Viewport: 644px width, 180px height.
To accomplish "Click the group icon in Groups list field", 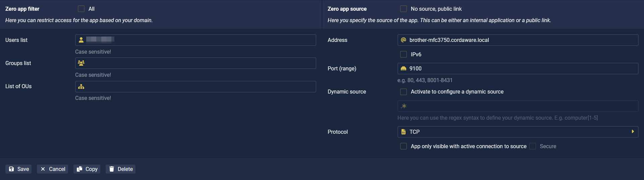I will (x=81, y=63).
